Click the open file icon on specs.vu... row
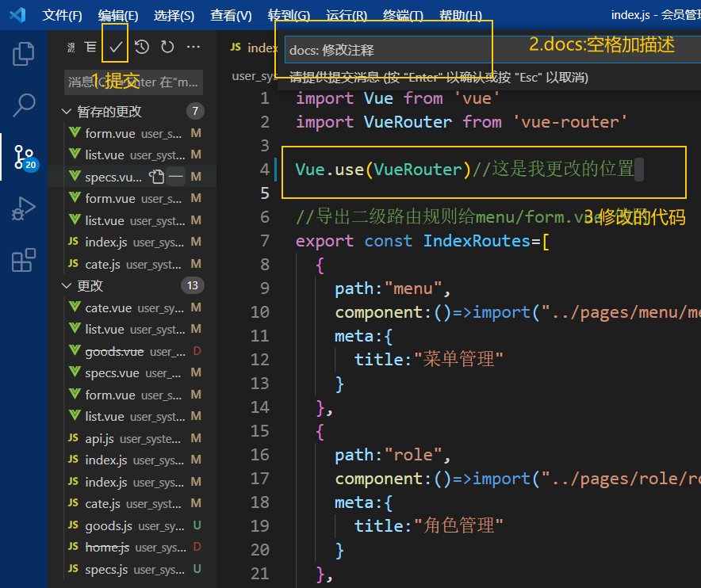Image resolution: width=701 pixels, height=588 pixels. click(x=156, y=177)
